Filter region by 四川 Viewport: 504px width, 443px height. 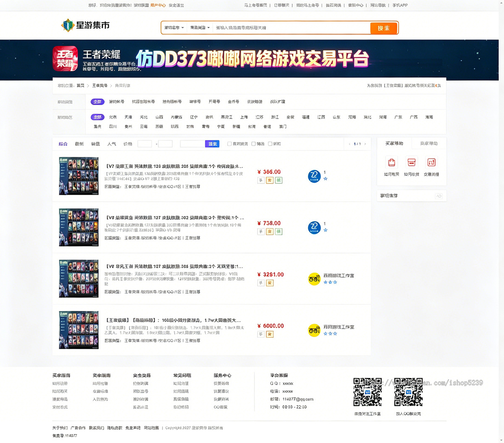[113, 127]
